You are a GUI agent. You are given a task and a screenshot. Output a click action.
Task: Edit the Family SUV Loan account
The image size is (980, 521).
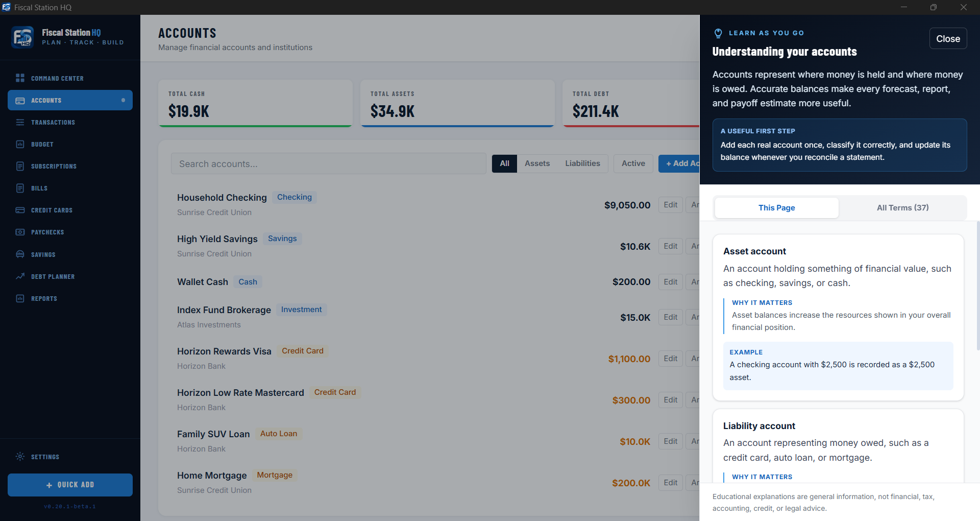(x=670, y=441)
